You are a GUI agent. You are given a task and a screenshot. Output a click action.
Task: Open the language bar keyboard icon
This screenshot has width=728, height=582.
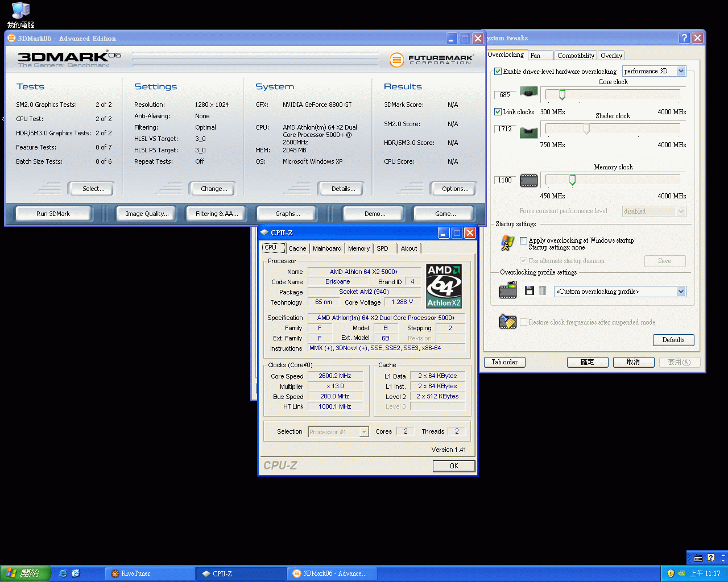pos(698,558)
